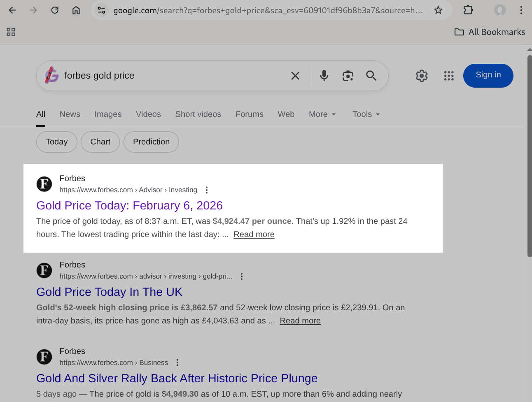
Task: Switch to the Images tab
Action: click(x=108, y=114)
